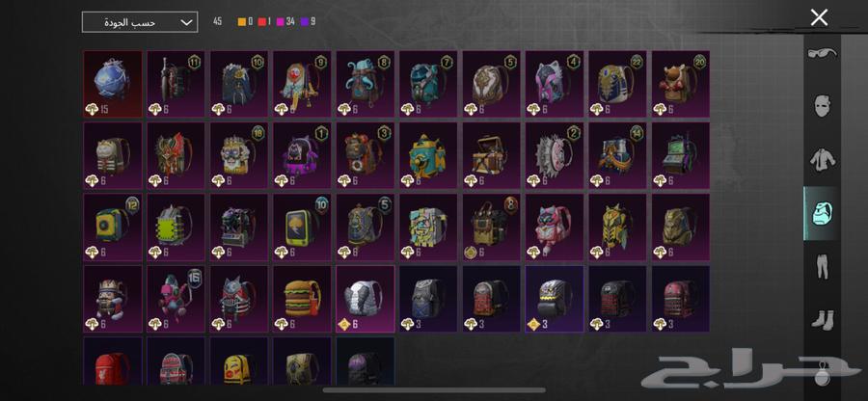Pick the pink cat robot backpack
868x401 pixels.
(555, 227)
